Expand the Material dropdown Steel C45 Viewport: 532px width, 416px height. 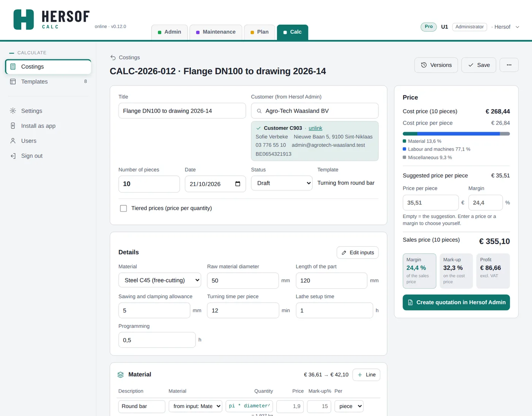click(x=160, y=280)
